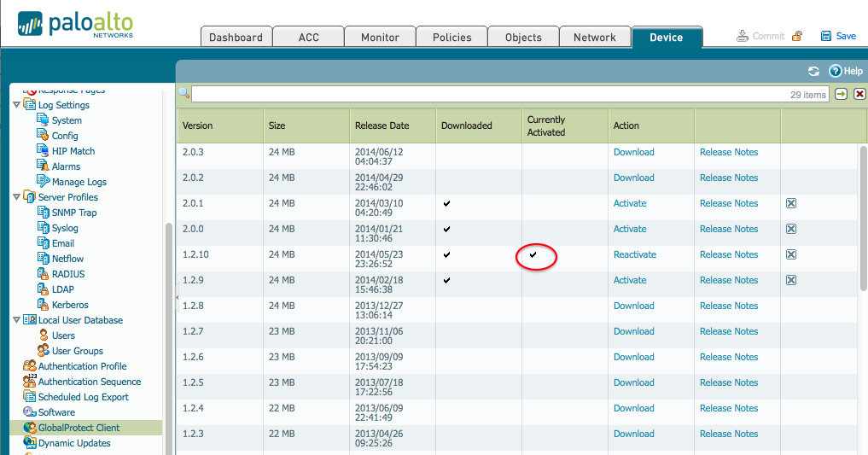Reactivate version 1.2.10

coord(635,254)
